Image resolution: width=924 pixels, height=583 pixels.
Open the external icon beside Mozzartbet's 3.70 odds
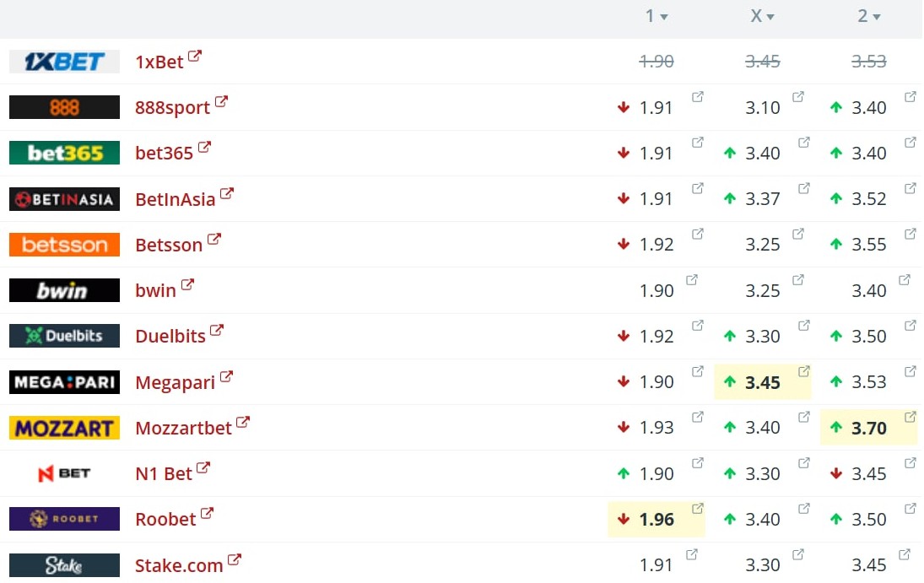click(910, 417)
